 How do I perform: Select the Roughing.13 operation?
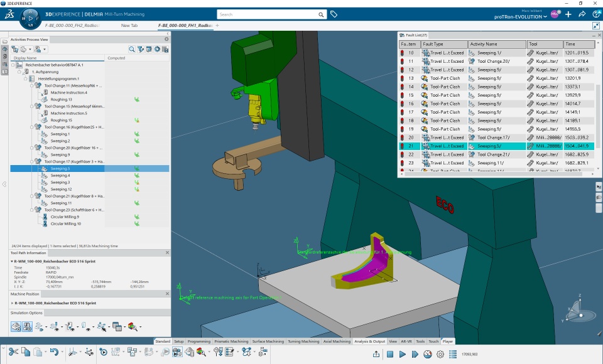pyautogui.click(x=62, y=100)
